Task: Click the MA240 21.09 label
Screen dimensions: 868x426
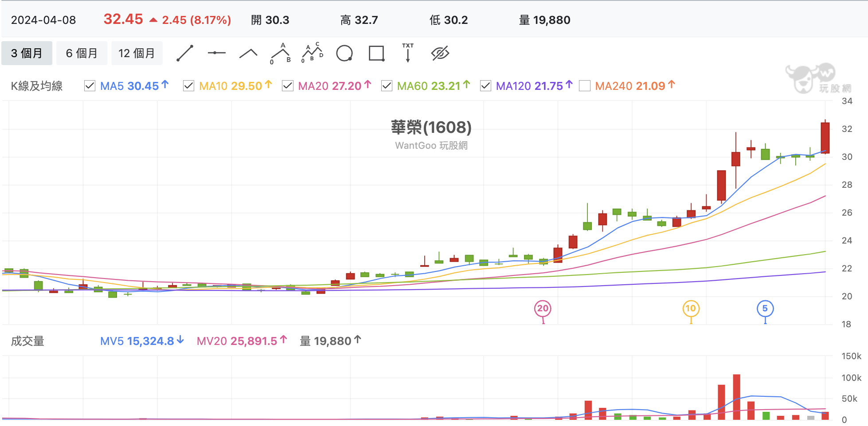Action: pyautogui.click(x=635, y=86)
